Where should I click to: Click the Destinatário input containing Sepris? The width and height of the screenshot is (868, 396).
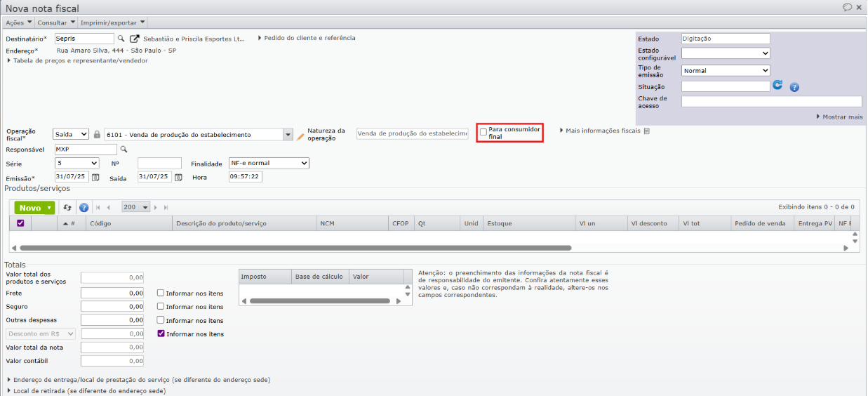point(84,39)
